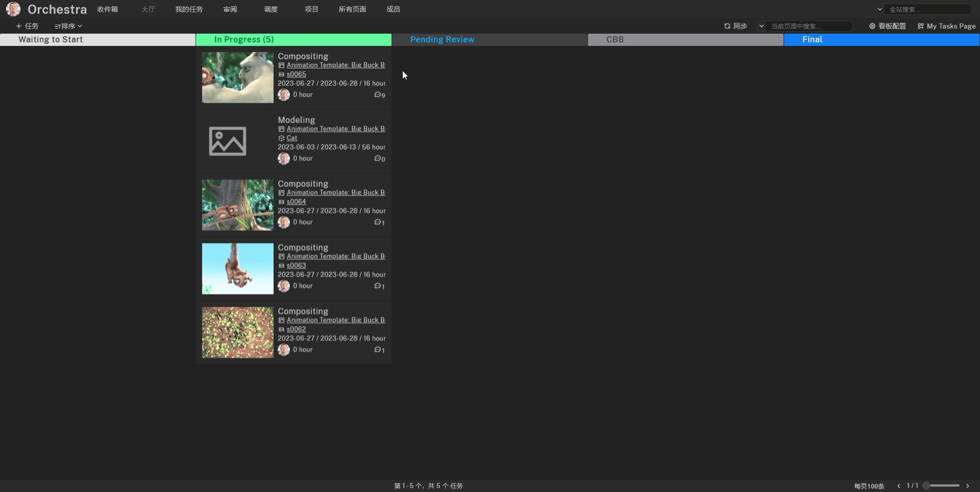Select the In Progress (5) column header

point(293,40)
